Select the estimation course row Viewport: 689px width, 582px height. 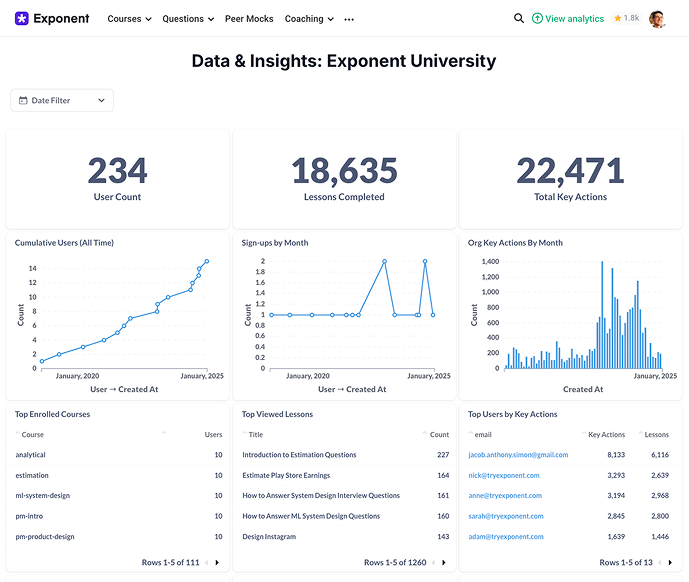click(119, 476)
